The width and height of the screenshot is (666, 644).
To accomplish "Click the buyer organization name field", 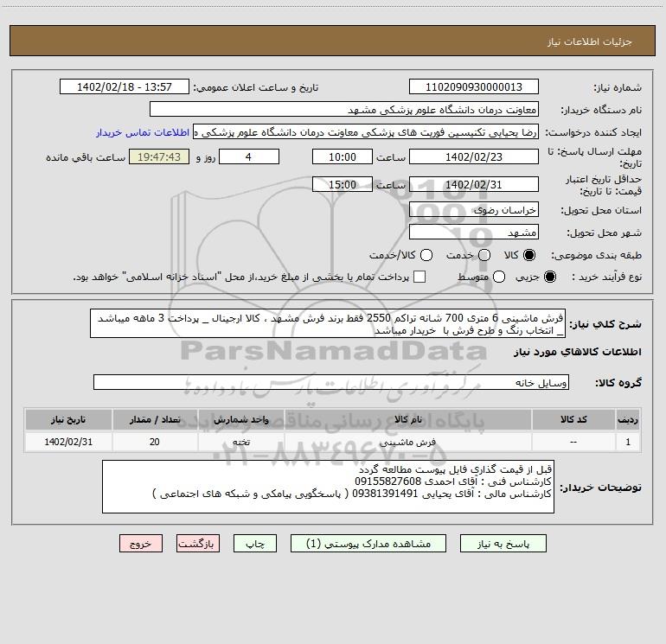I will [344, 110].
